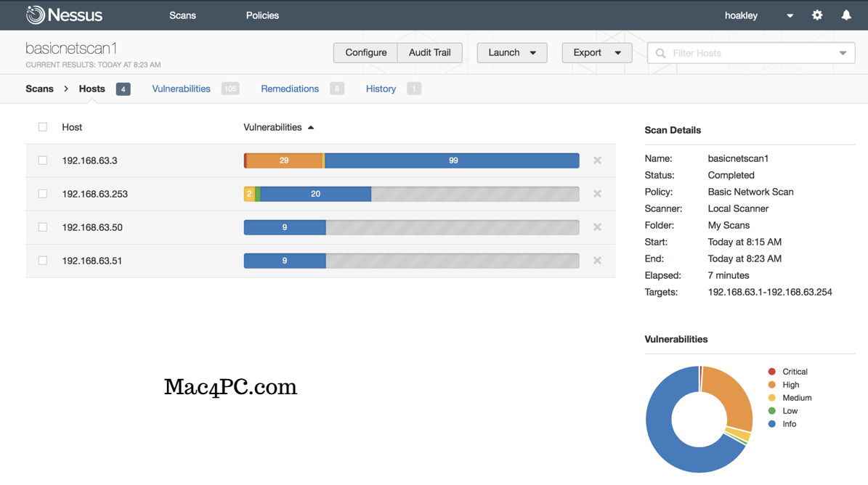
Task: Open the hoakley user dropdown arrow
Action: tap(790, 15)
